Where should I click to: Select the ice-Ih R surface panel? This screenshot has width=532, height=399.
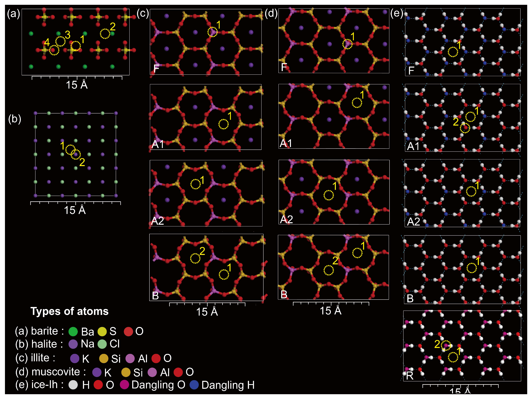point(462,346)
